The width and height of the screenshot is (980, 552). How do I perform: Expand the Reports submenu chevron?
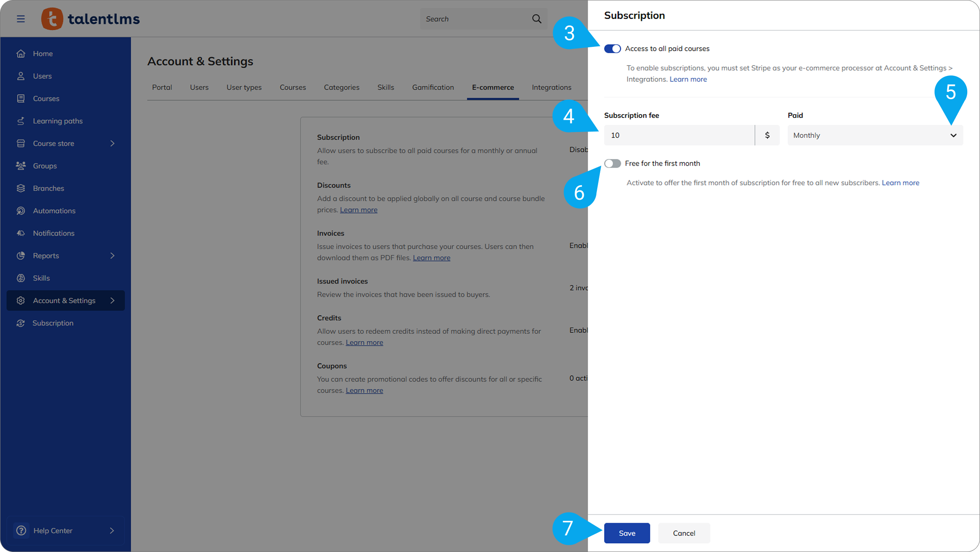point(112,256)
